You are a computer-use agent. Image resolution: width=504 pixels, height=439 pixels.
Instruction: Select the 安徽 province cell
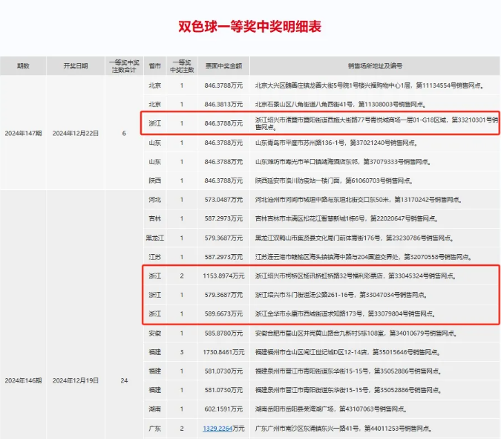(x=154, y=333)
